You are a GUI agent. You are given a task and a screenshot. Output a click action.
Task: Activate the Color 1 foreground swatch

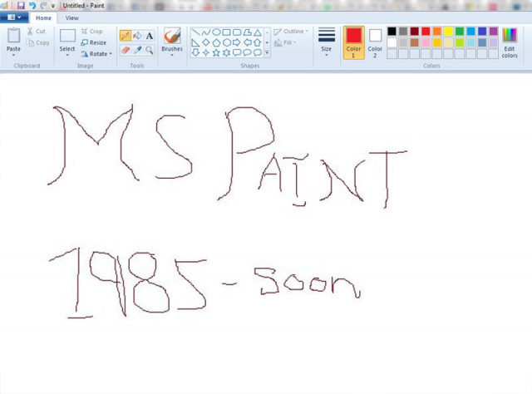353,42
